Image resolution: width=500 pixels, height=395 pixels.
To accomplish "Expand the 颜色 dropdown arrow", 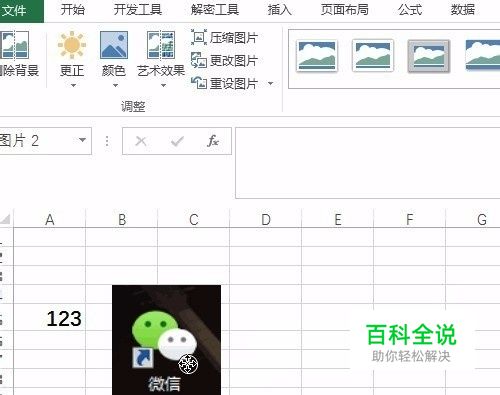I will [x=115, y=86].
